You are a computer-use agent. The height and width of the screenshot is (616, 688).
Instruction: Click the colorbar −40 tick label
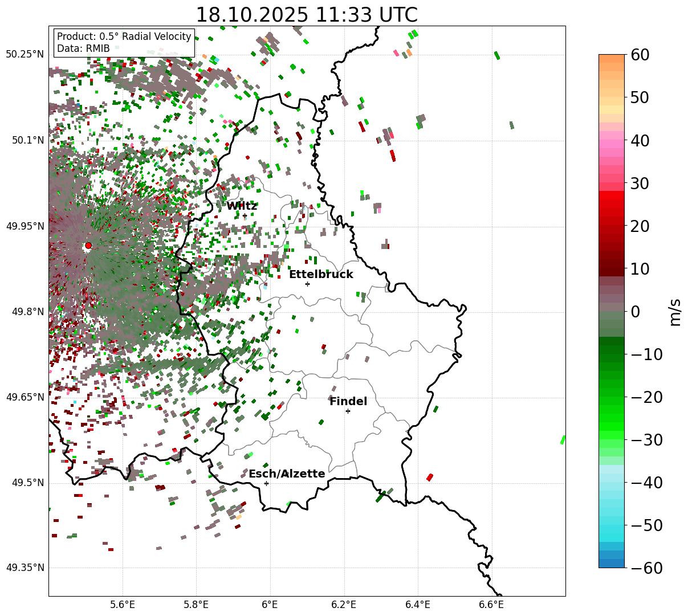point(646,482)
